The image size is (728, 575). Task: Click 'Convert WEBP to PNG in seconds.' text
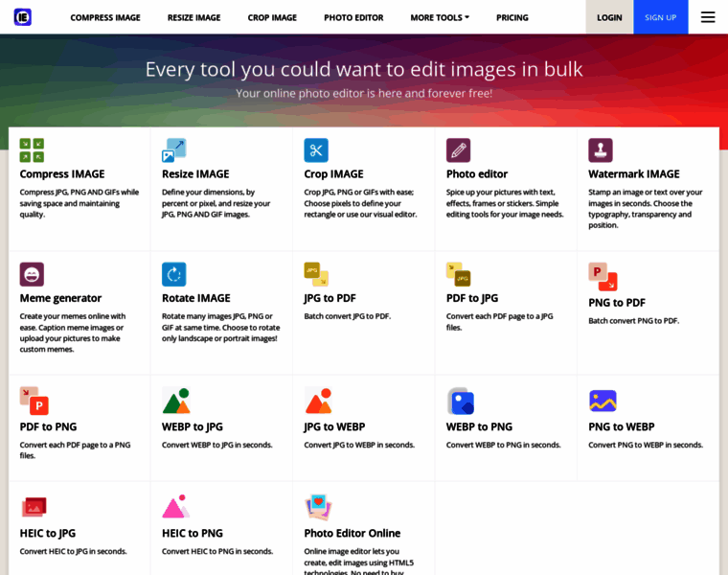503,445
